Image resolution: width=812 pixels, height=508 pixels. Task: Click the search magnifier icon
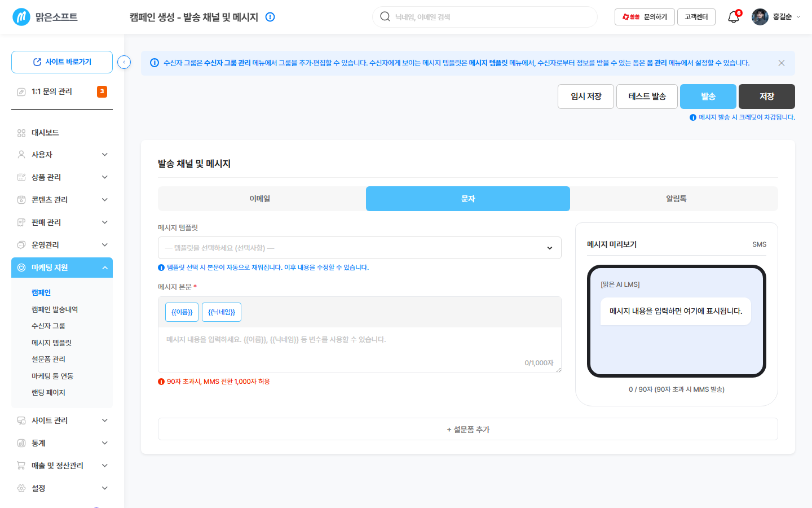pyautogui.click(x=385, y=16)
